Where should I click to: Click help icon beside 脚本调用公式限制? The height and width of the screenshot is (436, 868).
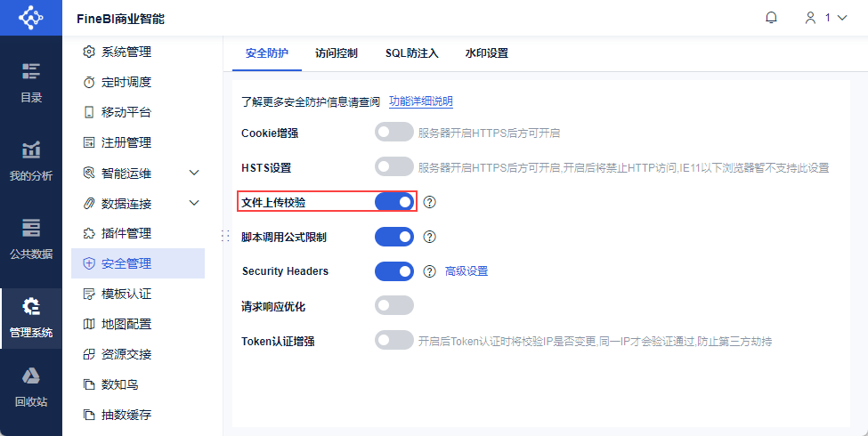tap(430, 237)
